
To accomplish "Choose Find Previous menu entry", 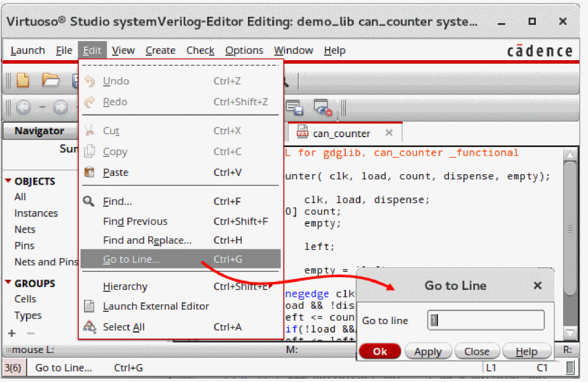I will click(181, 221).
